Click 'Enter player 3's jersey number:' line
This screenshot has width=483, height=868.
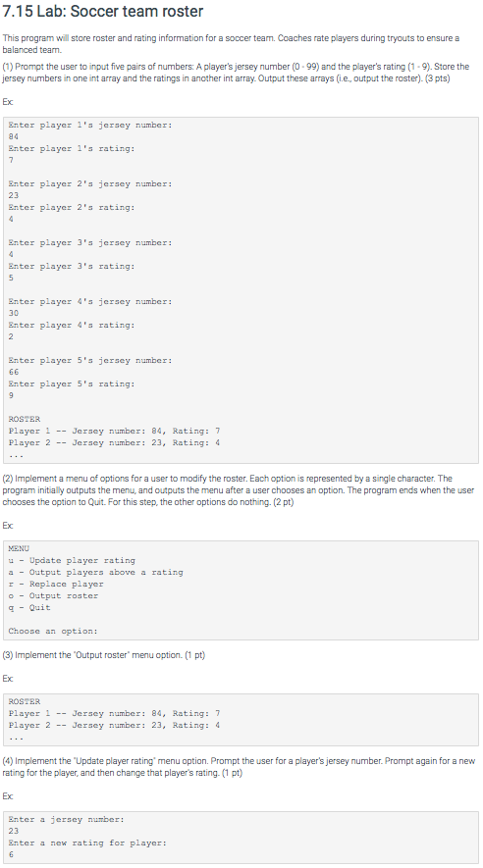pyautogui.click(x=90, y=243)
